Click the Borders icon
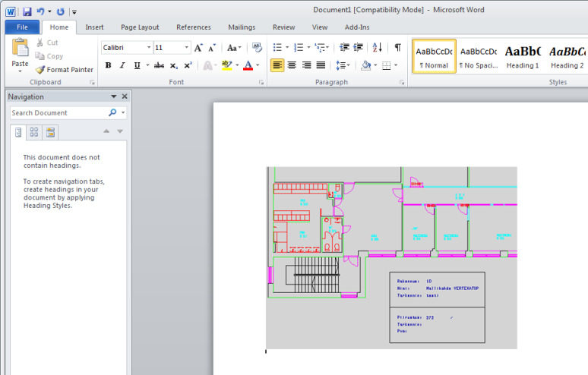Screen dimensions: 588x375 pyautogui.click(x=386, y=65)
